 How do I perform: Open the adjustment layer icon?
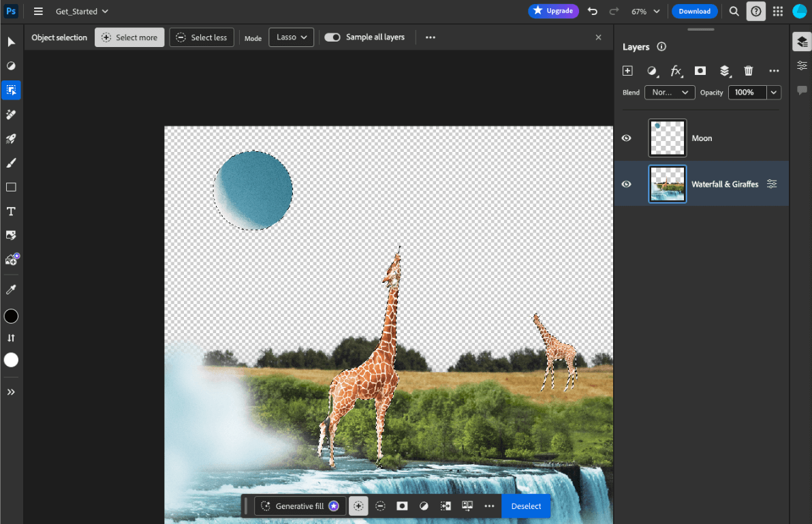coord(652,71)
